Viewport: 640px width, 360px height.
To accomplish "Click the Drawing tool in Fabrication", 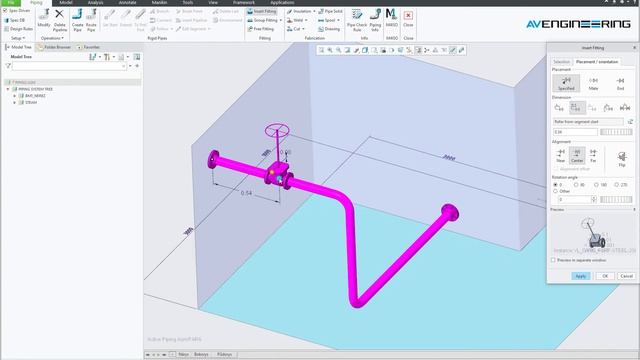I will click(x=329, y=29).
